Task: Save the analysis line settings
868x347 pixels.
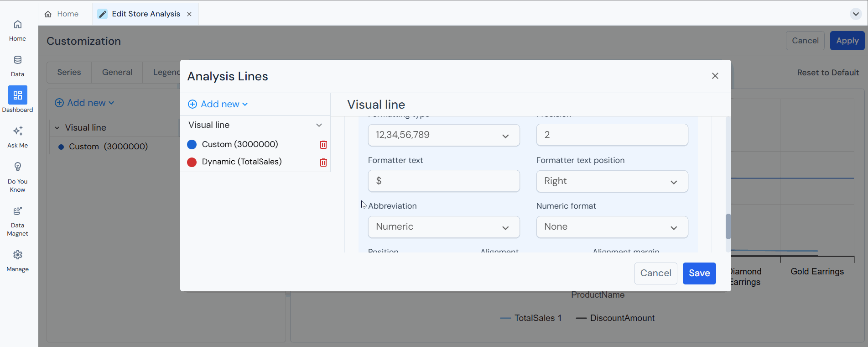Action: [699, 273]
